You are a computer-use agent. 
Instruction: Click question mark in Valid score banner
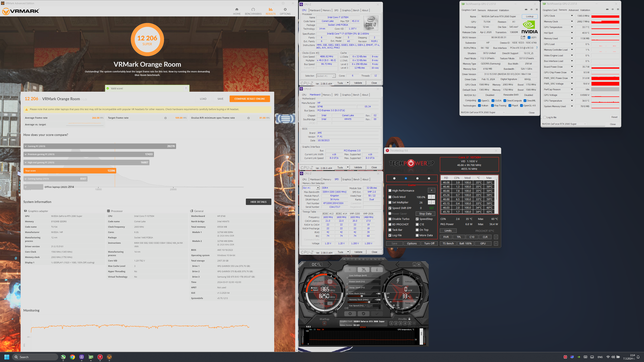coord(186,88)
